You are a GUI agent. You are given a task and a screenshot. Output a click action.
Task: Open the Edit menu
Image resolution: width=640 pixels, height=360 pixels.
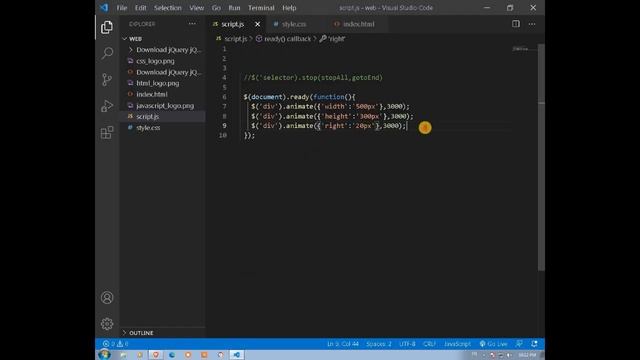click(x=140, y=8)
